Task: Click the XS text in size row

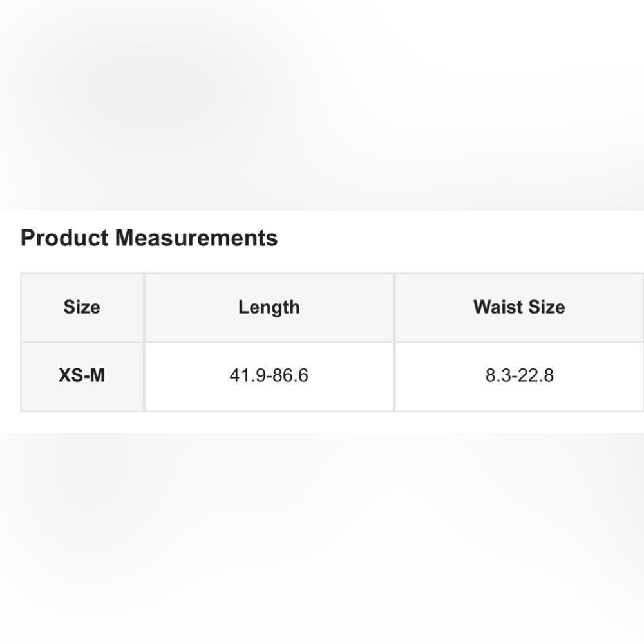Action: tap(69, 375)
